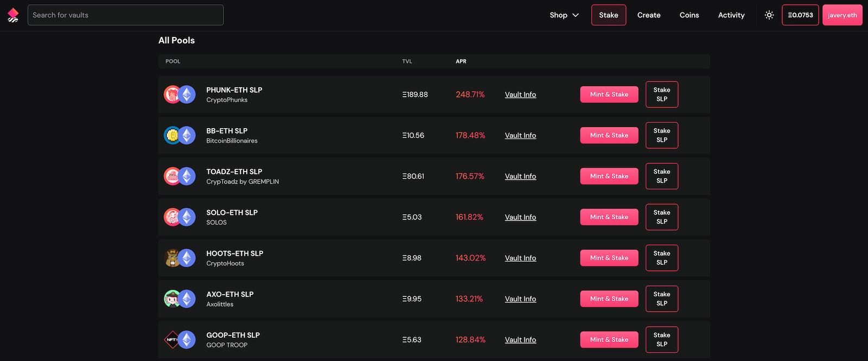Stake SLP for GOOP-ETH pool
This screenshot has width=868, height=361.
pyautogui.click(x=662, y=340)
